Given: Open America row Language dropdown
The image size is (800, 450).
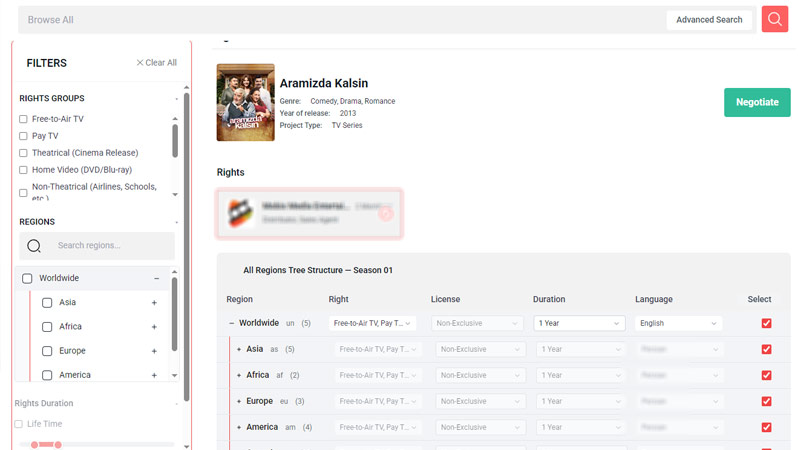Looking at the screenshot, I should (x=680, y=427).
